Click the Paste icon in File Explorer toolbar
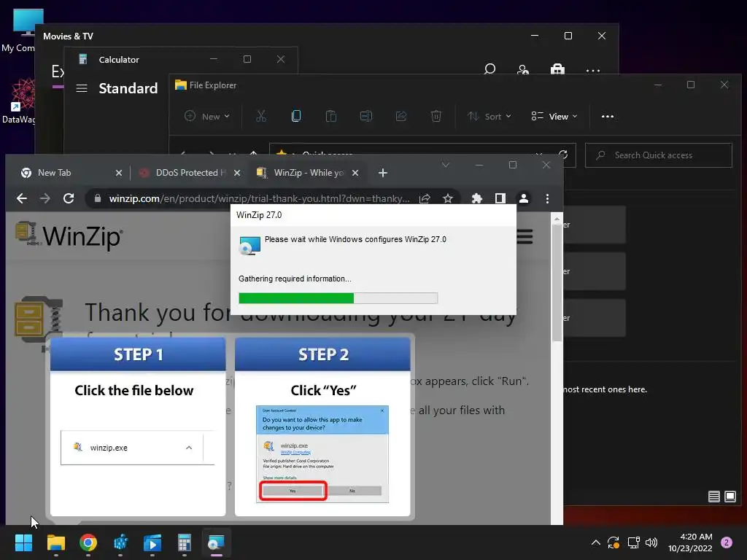The height and width of the screenshot is (560, 747). coord(330,116)
